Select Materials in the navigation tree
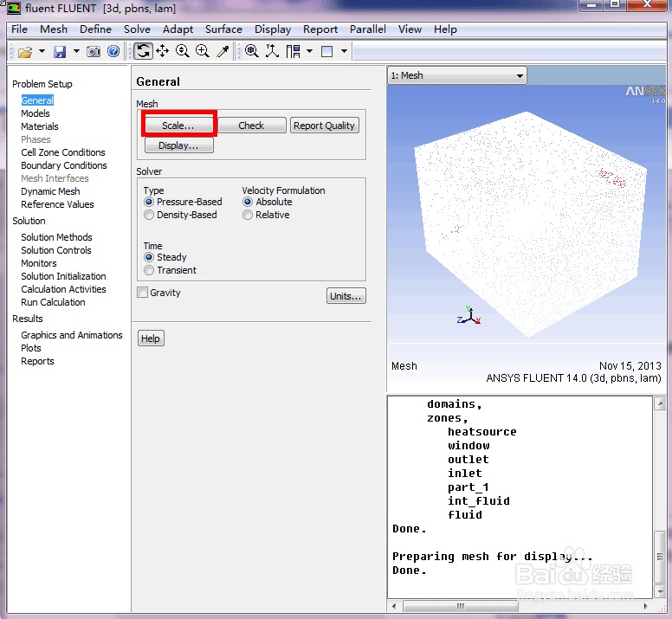672x619 pixels. click(40, 126)
